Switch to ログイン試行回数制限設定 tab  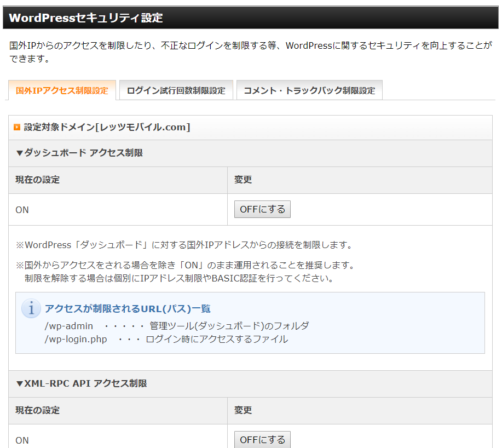(176, 90)
